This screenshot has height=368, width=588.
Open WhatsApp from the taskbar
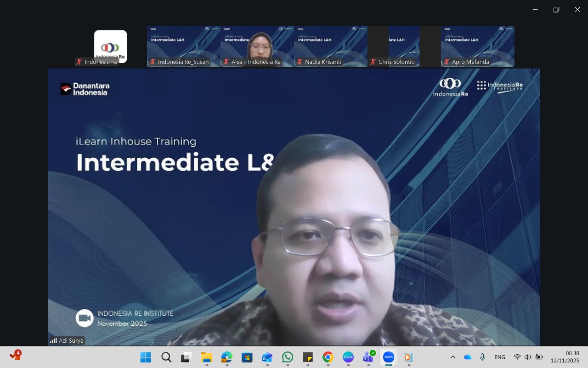[288, 357]
